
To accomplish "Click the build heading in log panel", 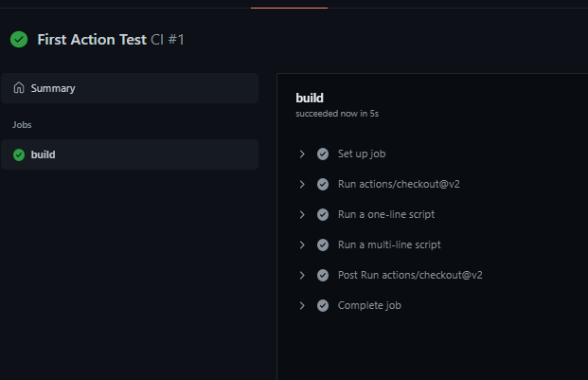I will tap(310, 98).
